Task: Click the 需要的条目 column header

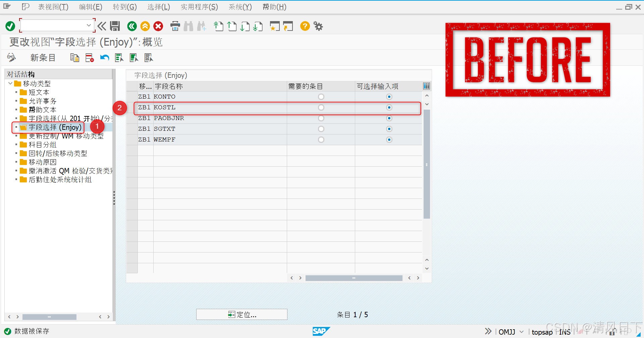Action: click(321, 86)
